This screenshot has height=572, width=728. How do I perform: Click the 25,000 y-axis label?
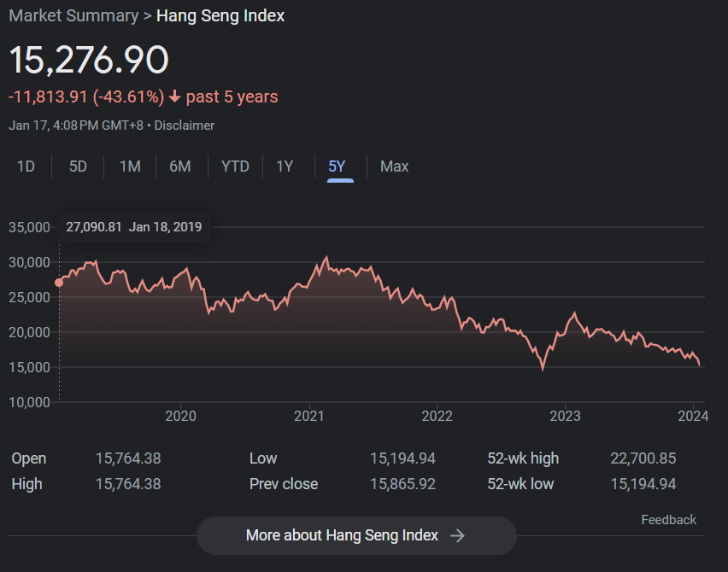(x=29, y=297)
